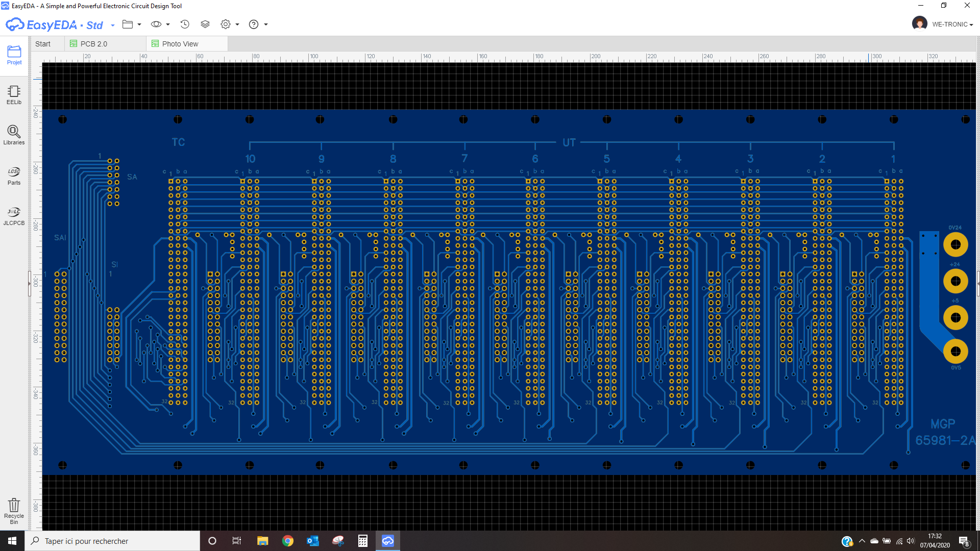Click the Windows search box
The width and height of the screenshot is (980, 551).
click(112, 541)
